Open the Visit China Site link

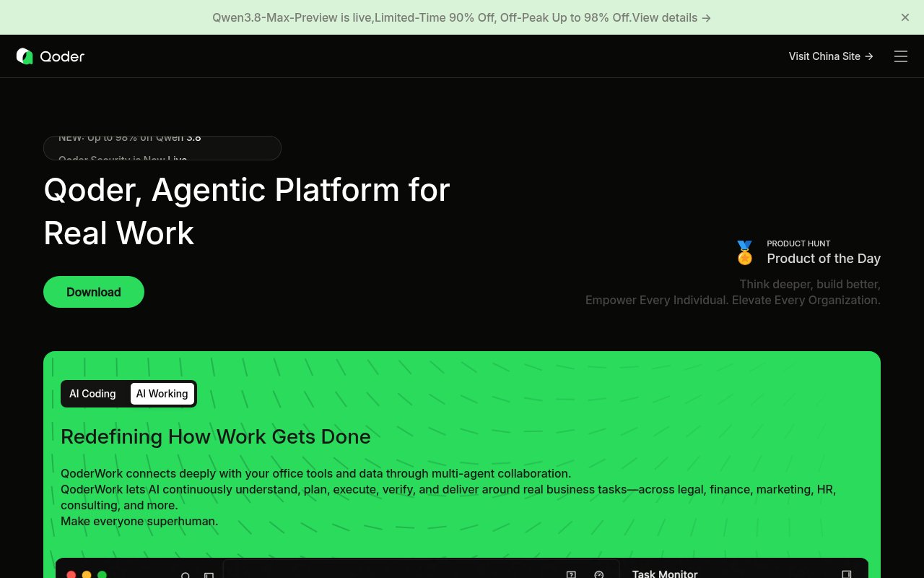coord(831,56)
